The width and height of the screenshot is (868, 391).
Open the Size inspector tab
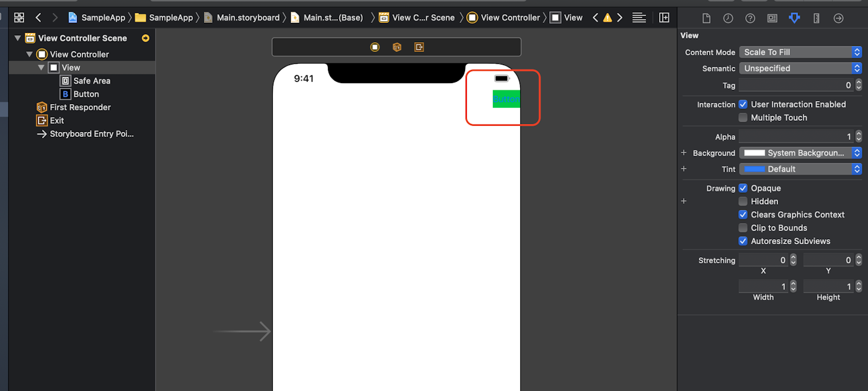point(817,18)
